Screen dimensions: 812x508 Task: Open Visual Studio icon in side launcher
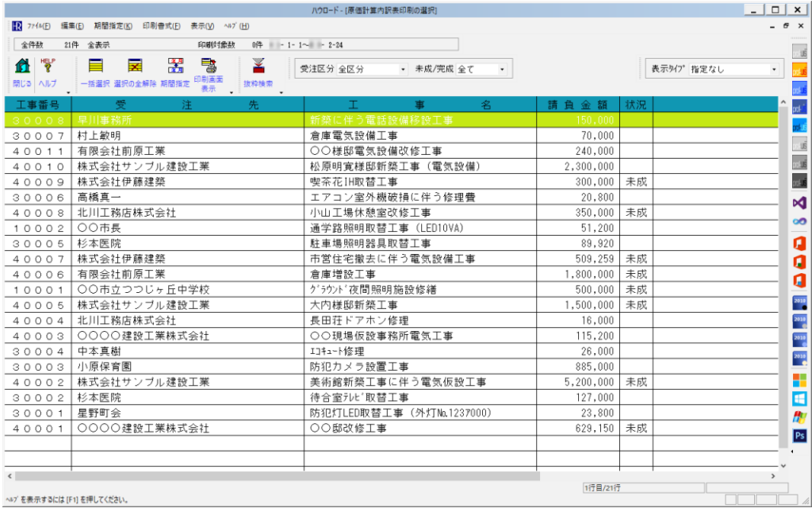(799, 202)
